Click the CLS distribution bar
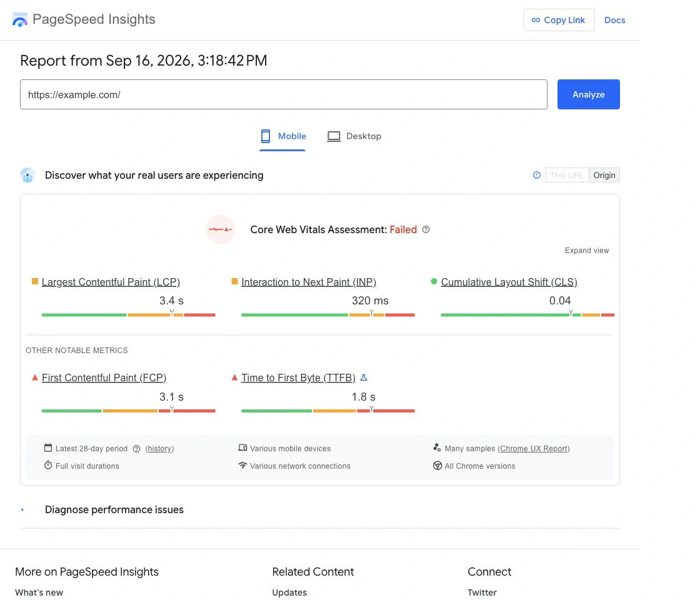 pos(527,315)
